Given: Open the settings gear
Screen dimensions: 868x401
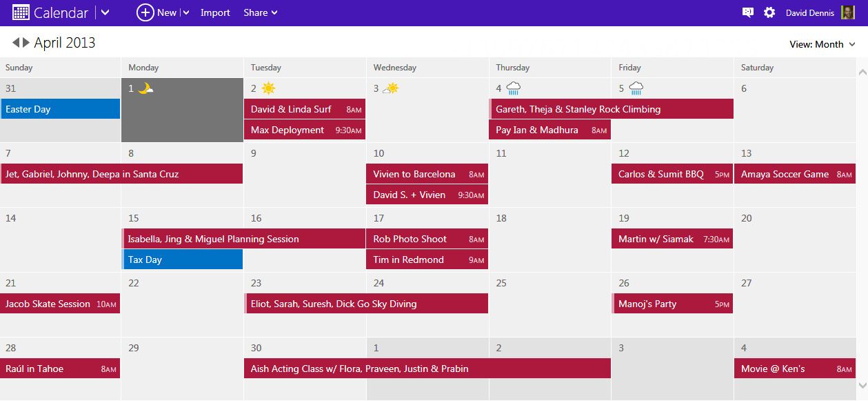Looking at the screenshot, I should point(769,12).
